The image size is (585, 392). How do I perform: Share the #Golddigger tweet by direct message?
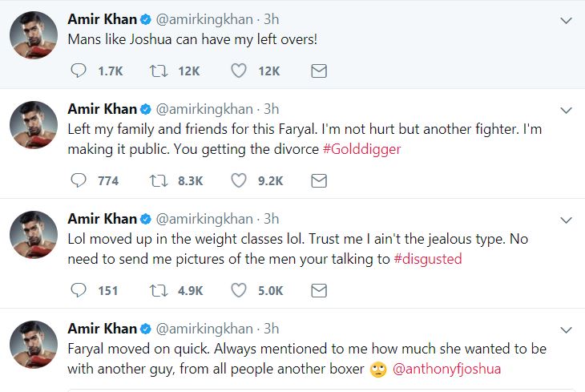click(318, 181)
